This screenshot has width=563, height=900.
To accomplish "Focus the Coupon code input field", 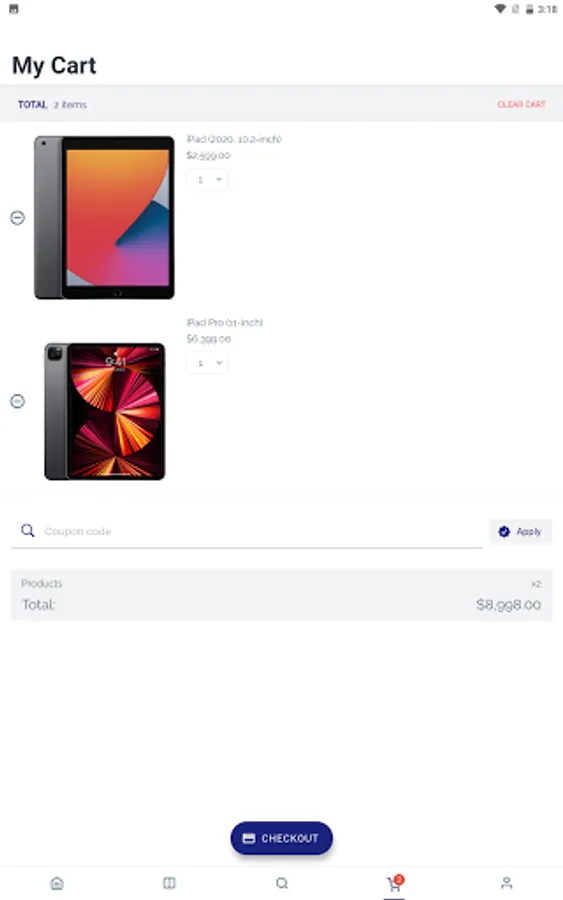I will [x=262, y=532].
